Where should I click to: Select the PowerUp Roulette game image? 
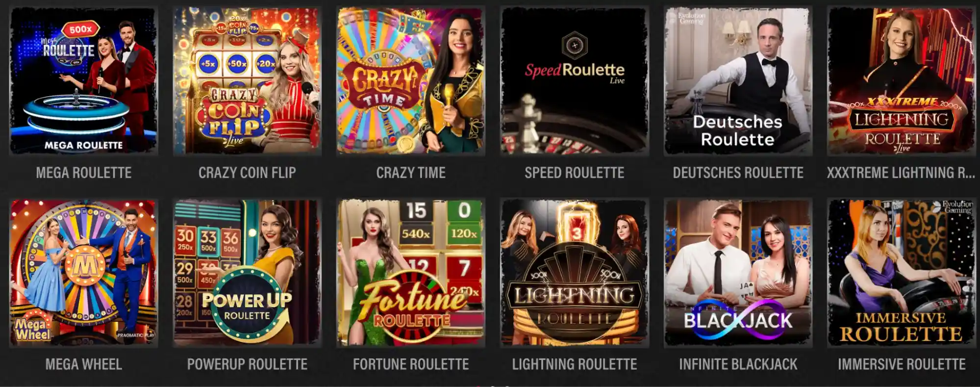pyautogui.click(x=247, y=273)
